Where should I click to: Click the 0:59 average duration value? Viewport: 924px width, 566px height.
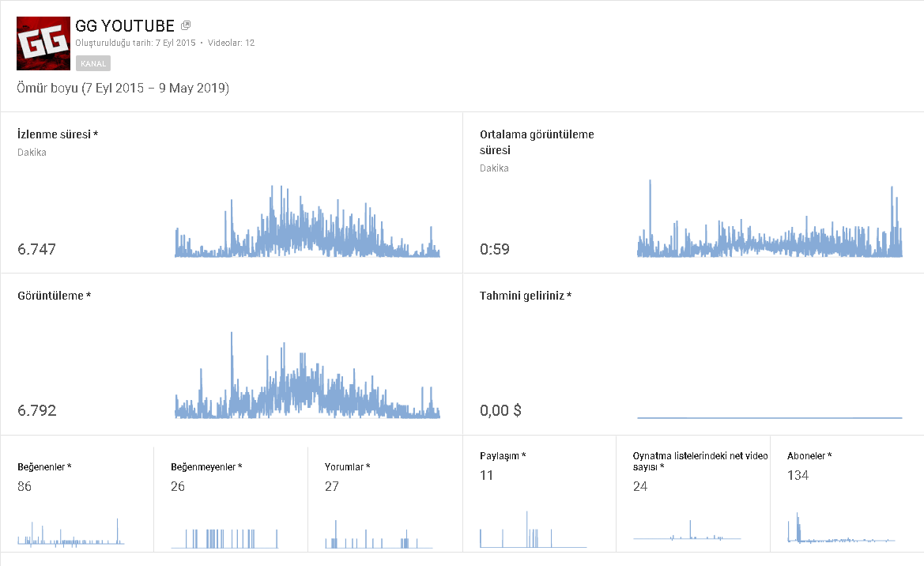click(x=495, y=249)
